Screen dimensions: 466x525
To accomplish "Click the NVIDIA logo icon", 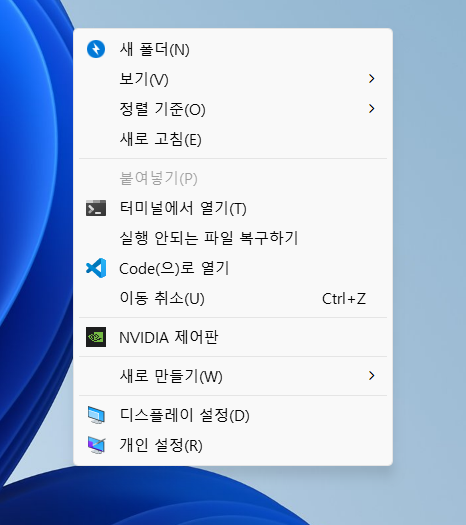I will 96,337.
